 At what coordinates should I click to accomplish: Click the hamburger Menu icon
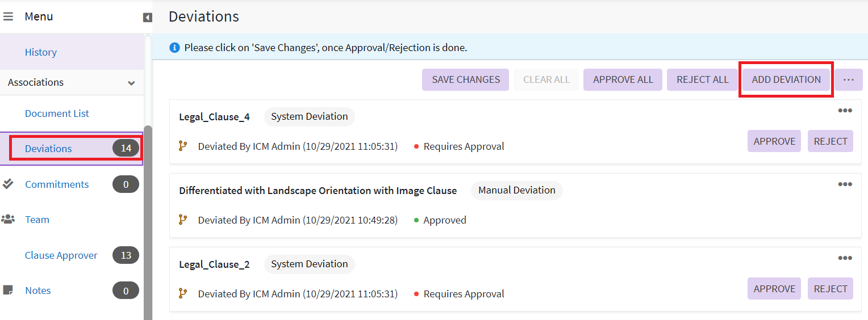[8, 16]
